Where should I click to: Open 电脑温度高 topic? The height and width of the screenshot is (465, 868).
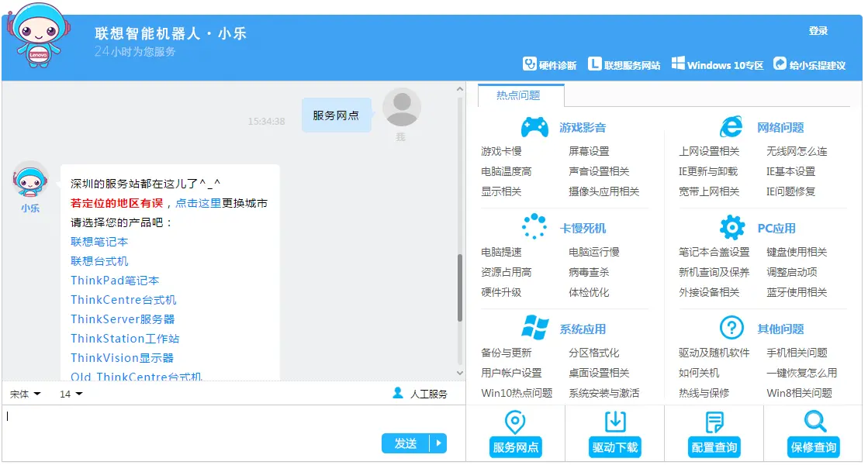506,171
